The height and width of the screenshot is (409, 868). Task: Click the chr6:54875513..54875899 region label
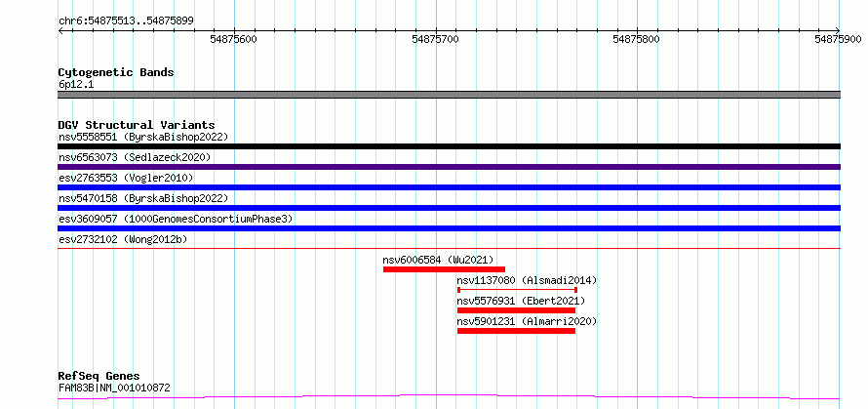pos(126,20)
